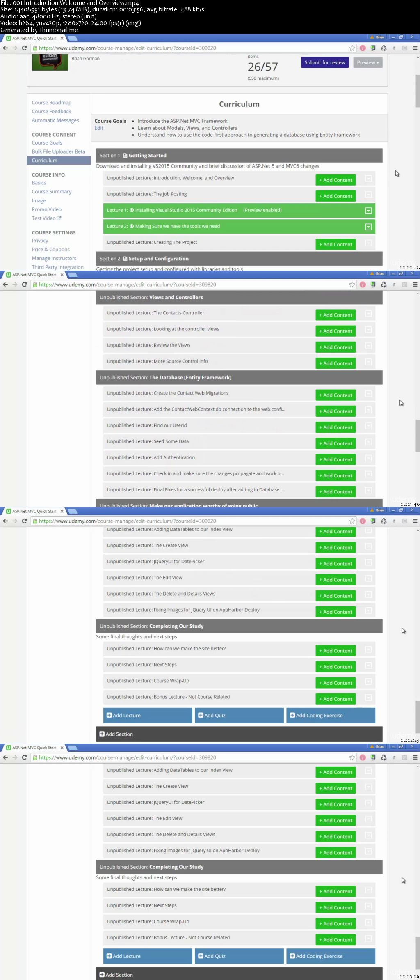The height and width of the screenshot is (980, 420).
Task: Click the green clipper extension in the first frame
Action: coord(373,48)
